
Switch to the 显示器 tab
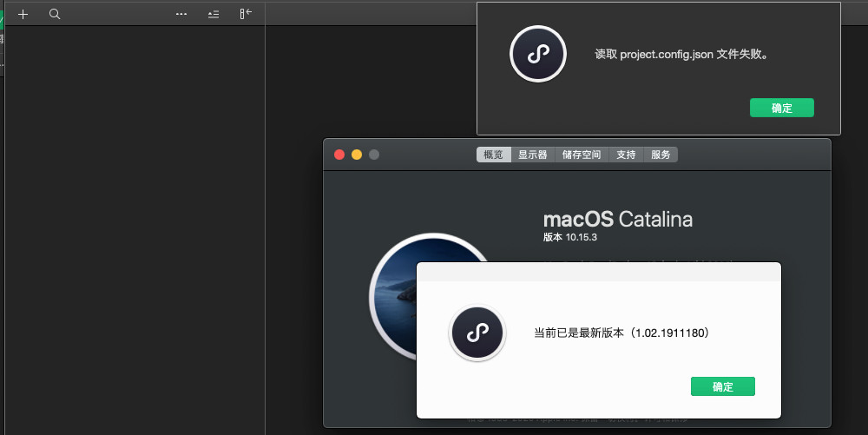[533, 155]
